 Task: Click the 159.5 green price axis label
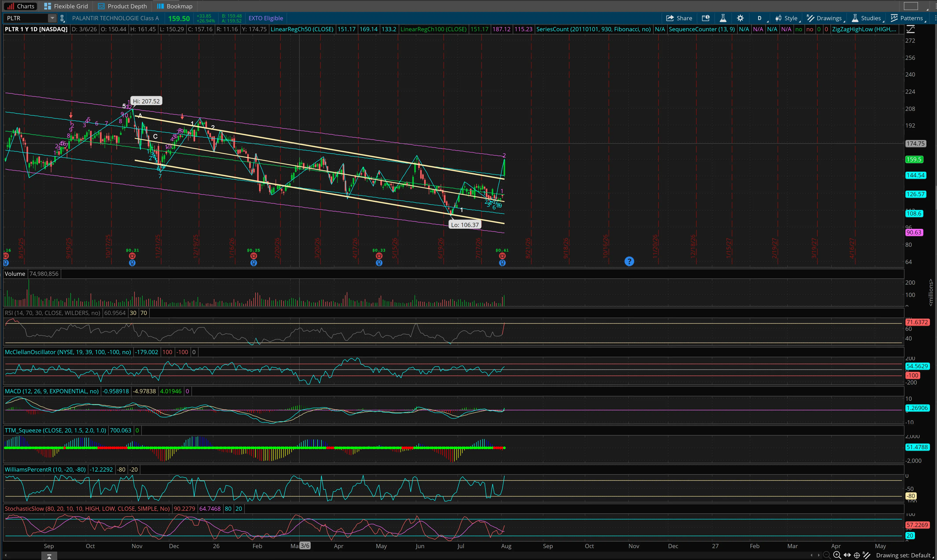914,160
